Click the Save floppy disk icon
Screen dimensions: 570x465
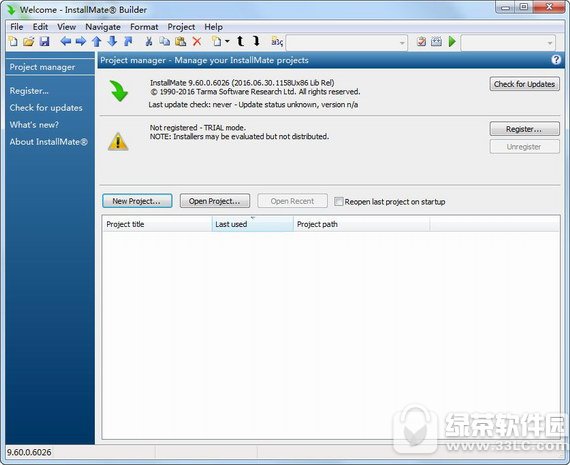click(44, 41)
